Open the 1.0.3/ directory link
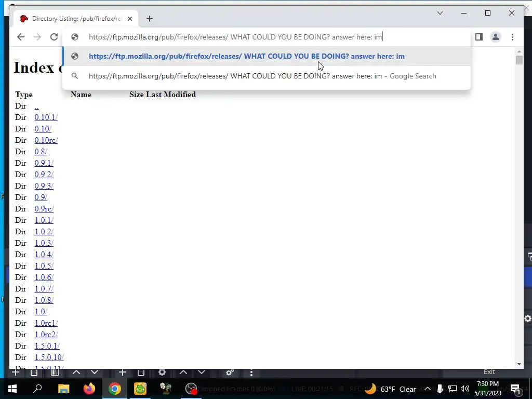The height and width of the screenshot is (399, 532). (x=44, y=243)
